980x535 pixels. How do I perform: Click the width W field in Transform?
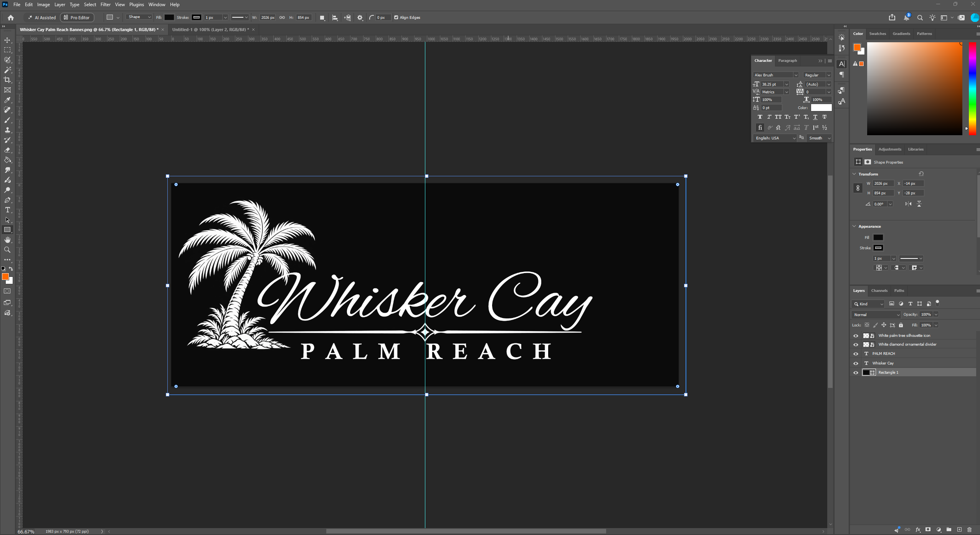883,184
